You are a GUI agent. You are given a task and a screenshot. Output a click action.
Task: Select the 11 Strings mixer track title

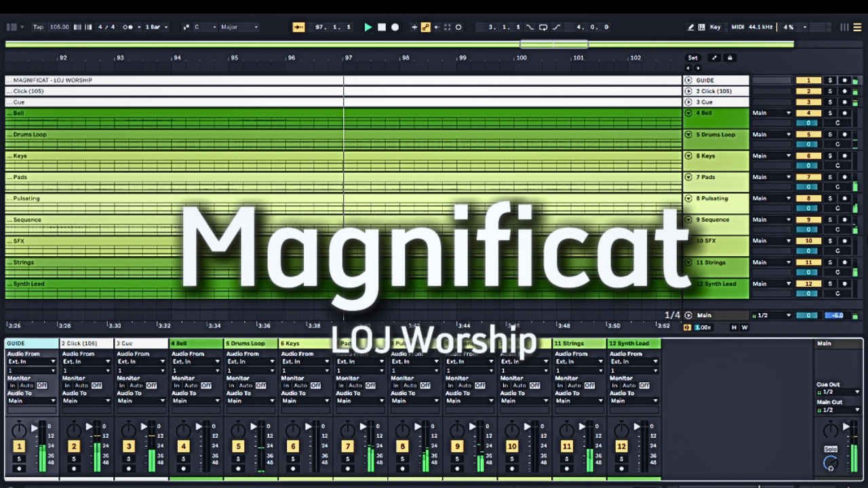[579, 344]
